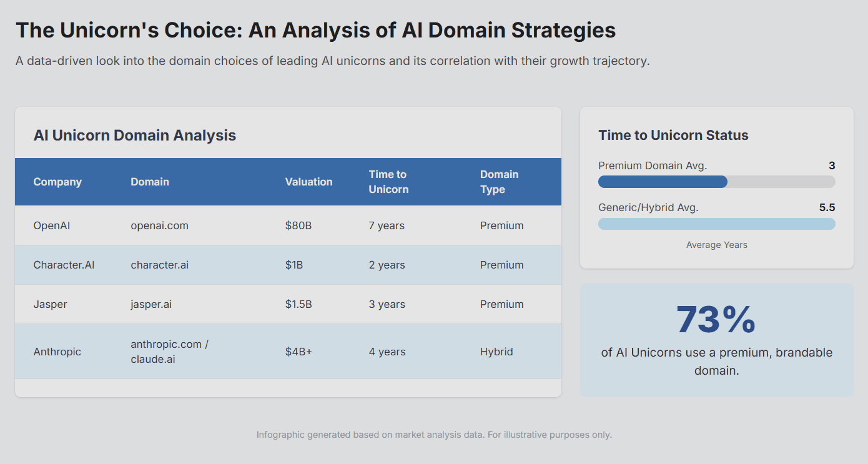The image size is (868, 464).
Task: Click the data-driven subtitle text
Action: (333, 61)
